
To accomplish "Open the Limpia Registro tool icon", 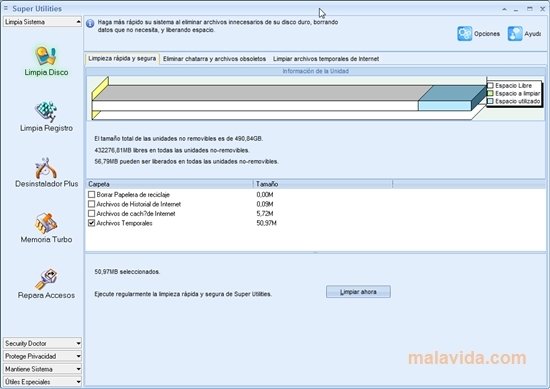I will tap(46, 112).
